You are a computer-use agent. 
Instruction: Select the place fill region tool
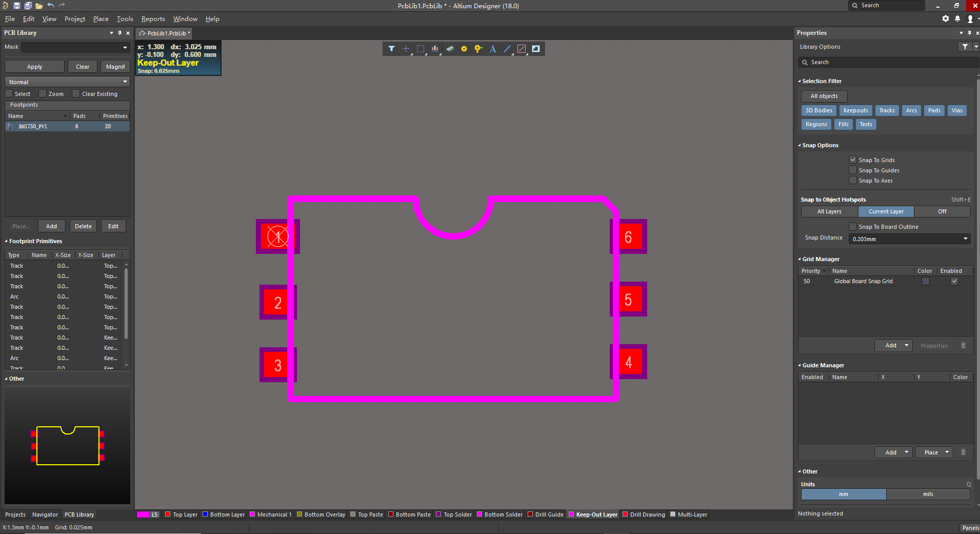point(536,49)
